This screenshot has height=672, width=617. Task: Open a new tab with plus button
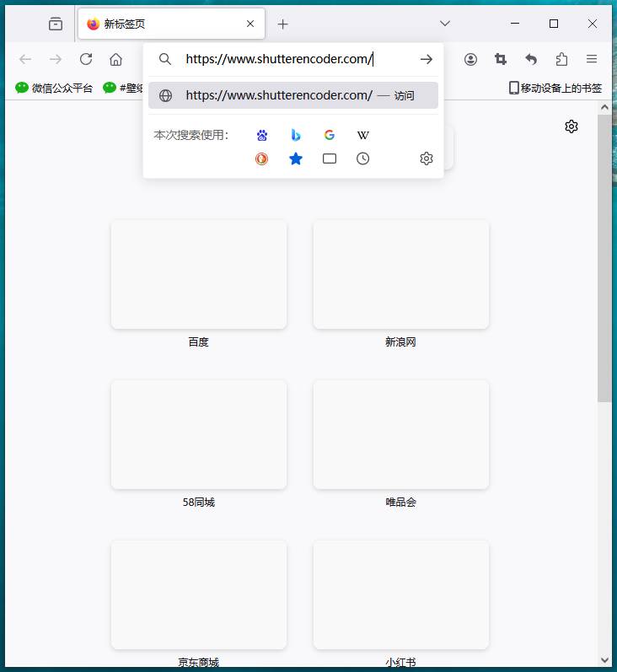pyautogui.click(x=283, y=24)
